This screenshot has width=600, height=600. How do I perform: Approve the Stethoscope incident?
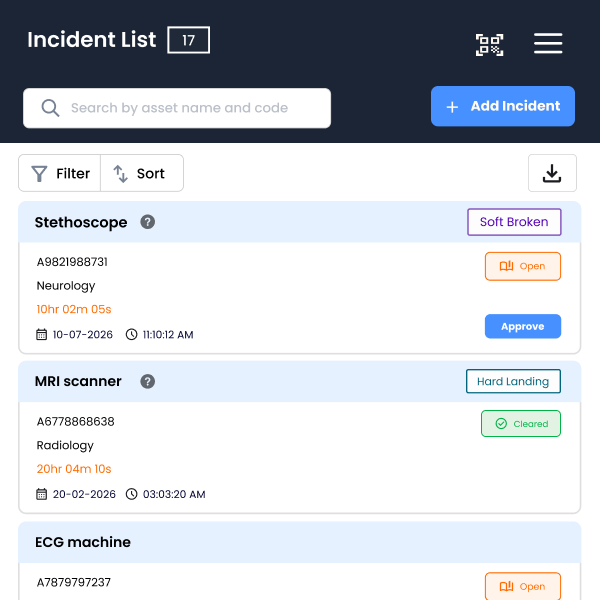522,326
